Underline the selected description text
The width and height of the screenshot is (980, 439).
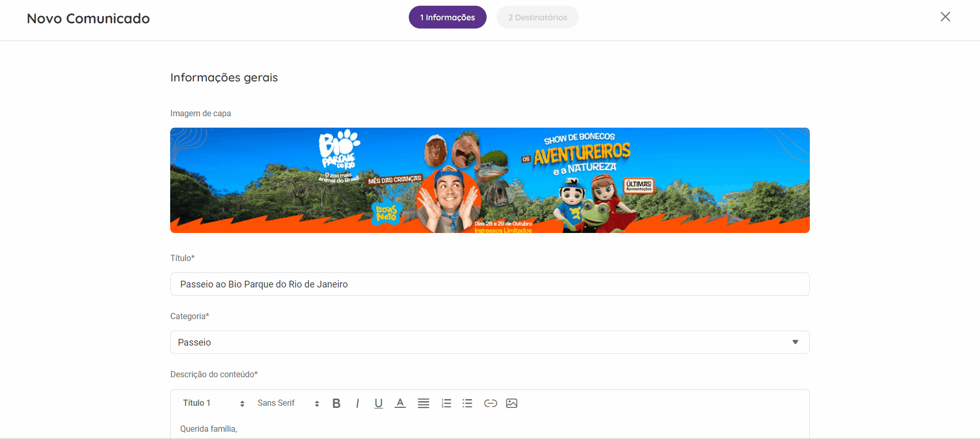pos(379,403)
